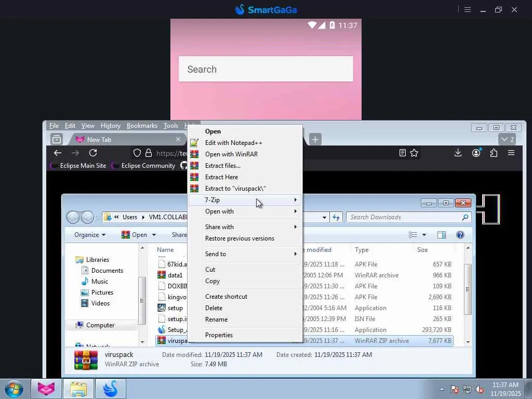This screenshot has width=532, height=399.
Task: Select Libraries in navigation pane
Action: [x=97, y=260]
